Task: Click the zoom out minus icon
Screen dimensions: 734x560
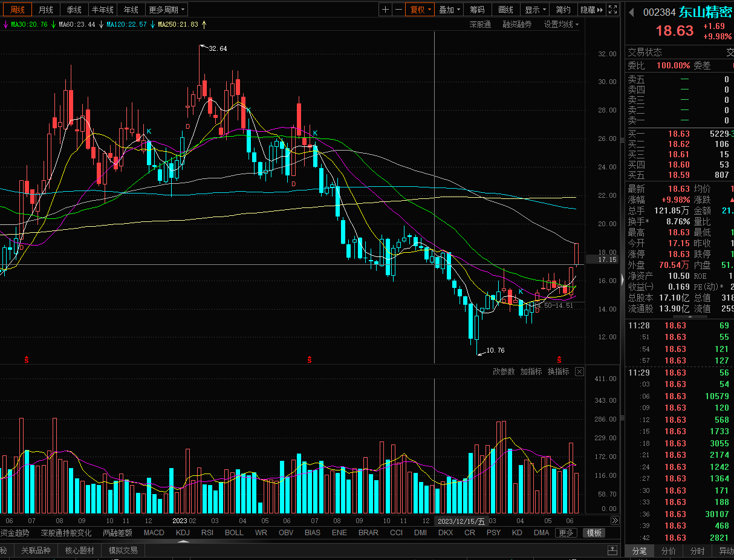Action: (x=398, y=10)
